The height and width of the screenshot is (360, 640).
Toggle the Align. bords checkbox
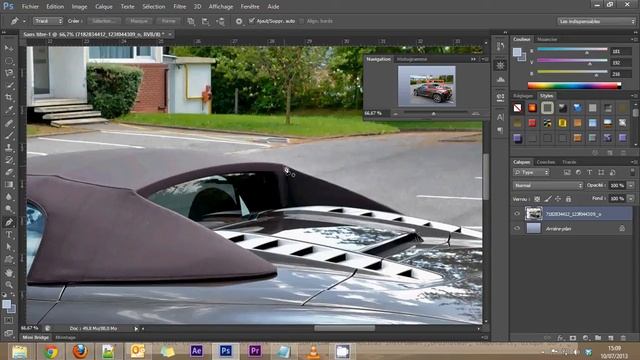(302, 21)
